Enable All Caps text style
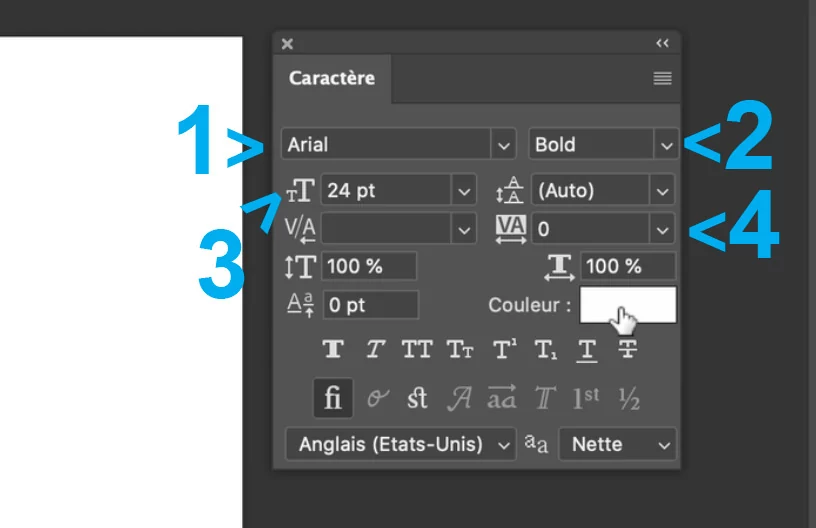 coord(417,349)
